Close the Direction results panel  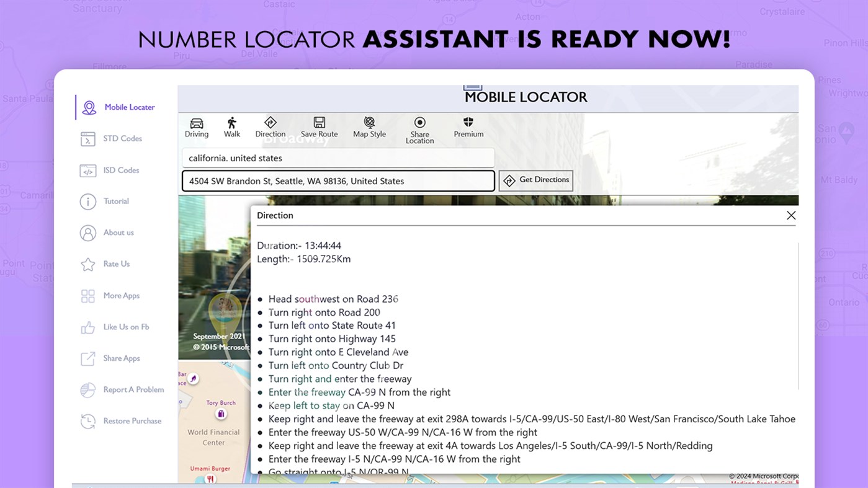[791, 215]
